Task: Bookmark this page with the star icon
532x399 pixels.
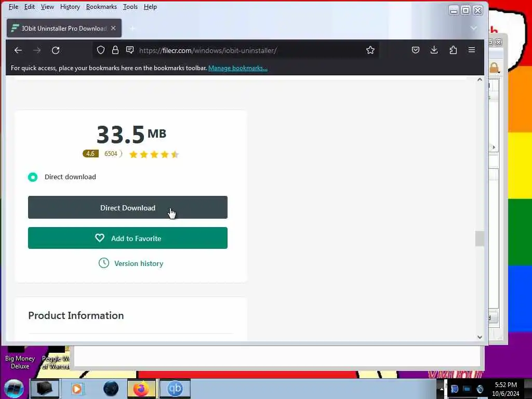Action: point(370,50)
